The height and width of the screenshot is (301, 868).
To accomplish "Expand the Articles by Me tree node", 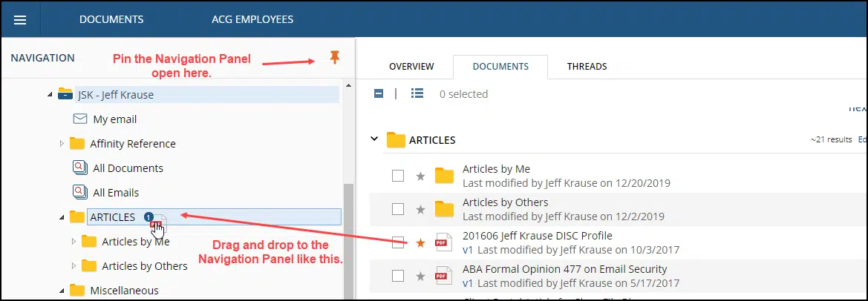I will 74,242.
